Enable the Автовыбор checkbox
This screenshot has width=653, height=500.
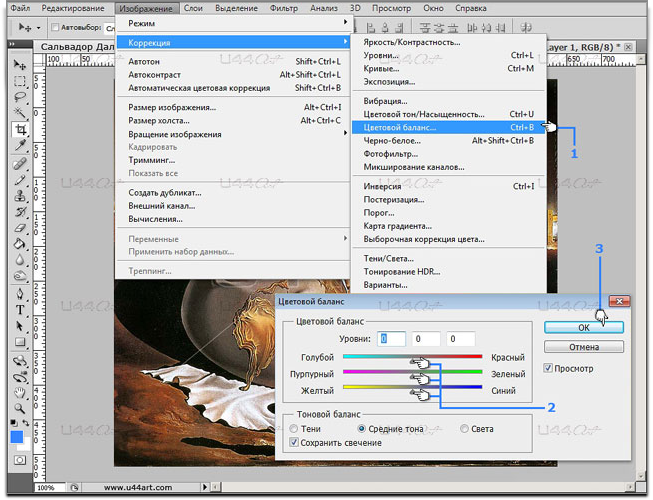click(55, 27)
